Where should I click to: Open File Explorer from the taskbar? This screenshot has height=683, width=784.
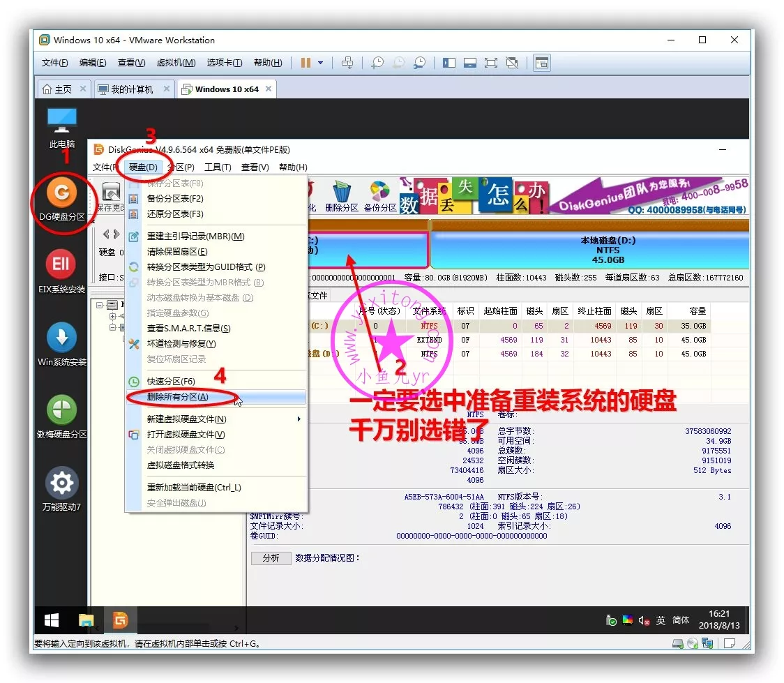[86, 620]
